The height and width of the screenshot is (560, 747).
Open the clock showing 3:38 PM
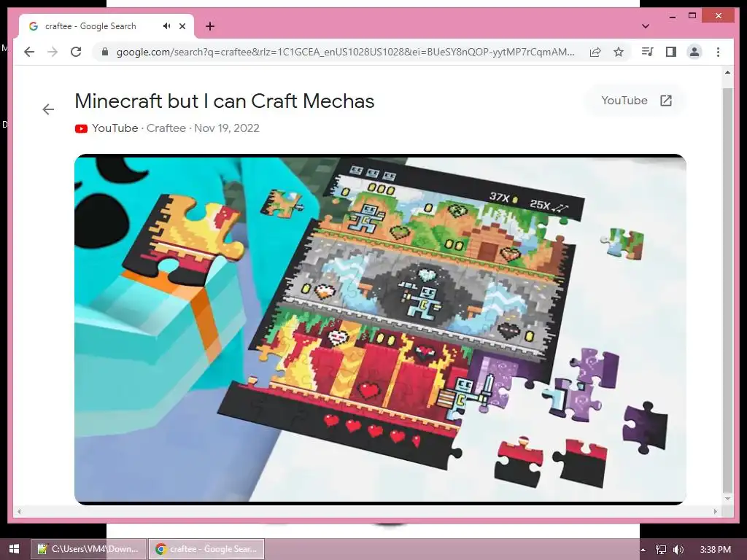[x=715, y=550]
